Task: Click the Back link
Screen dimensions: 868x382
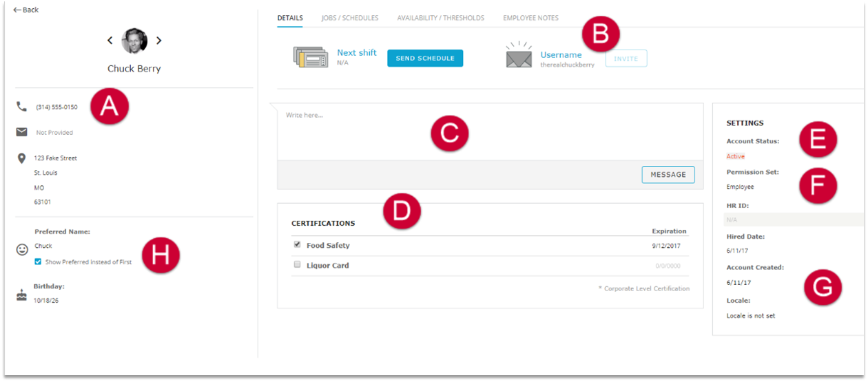Action: pos(26,10)
